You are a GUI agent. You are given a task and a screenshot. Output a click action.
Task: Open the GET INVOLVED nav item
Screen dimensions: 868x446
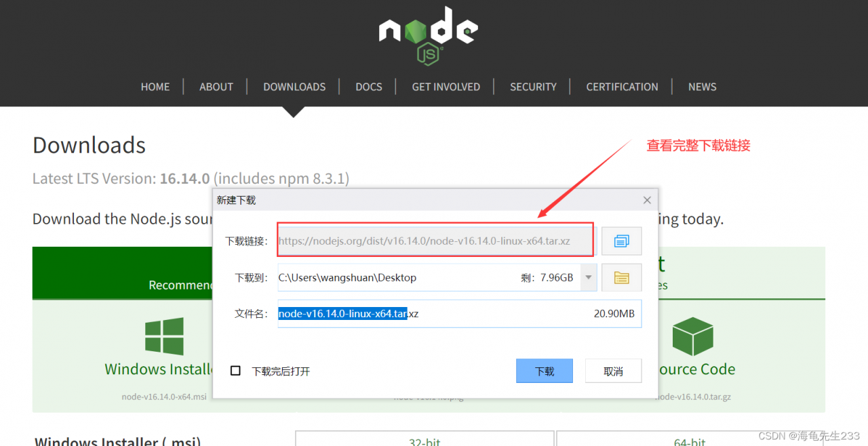click(x=446, y=87)
